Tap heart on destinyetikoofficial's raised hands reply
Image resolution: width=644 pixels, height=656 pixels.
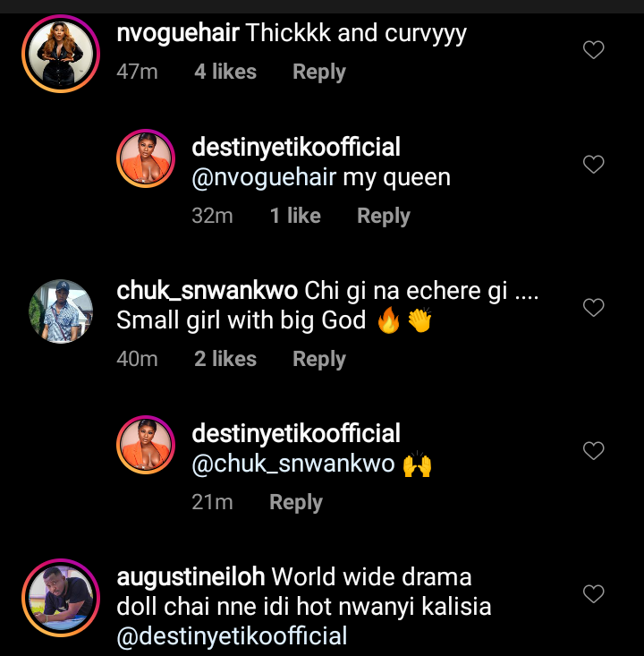(594, 451)
